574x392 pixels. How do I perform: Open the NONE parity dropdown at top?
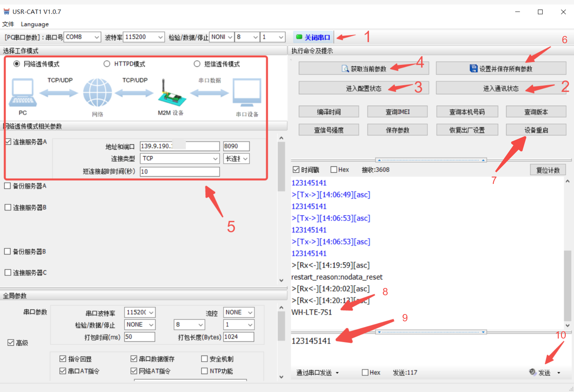tap(222, 37)
